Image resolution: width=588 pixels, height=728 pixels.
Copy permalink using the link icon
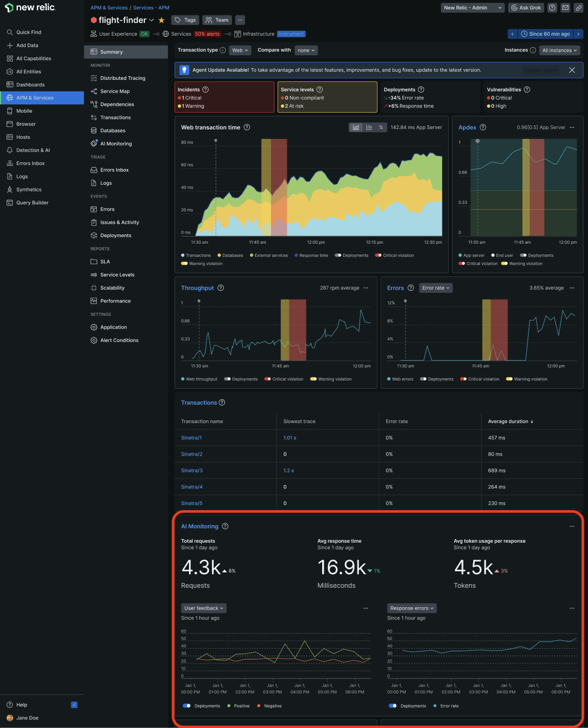pos(578,8)
